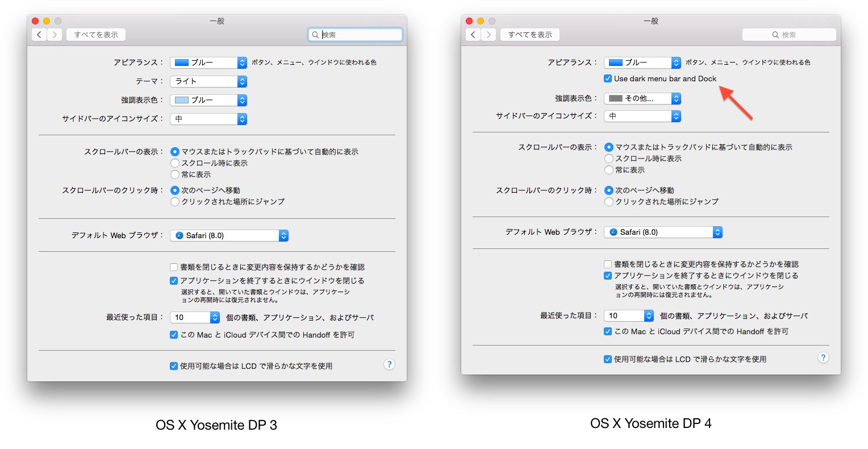Open 最近使った項目 count dropdown in the DP 4 window
The height and width of the screenshot is (449, 868).
[629, 315]
